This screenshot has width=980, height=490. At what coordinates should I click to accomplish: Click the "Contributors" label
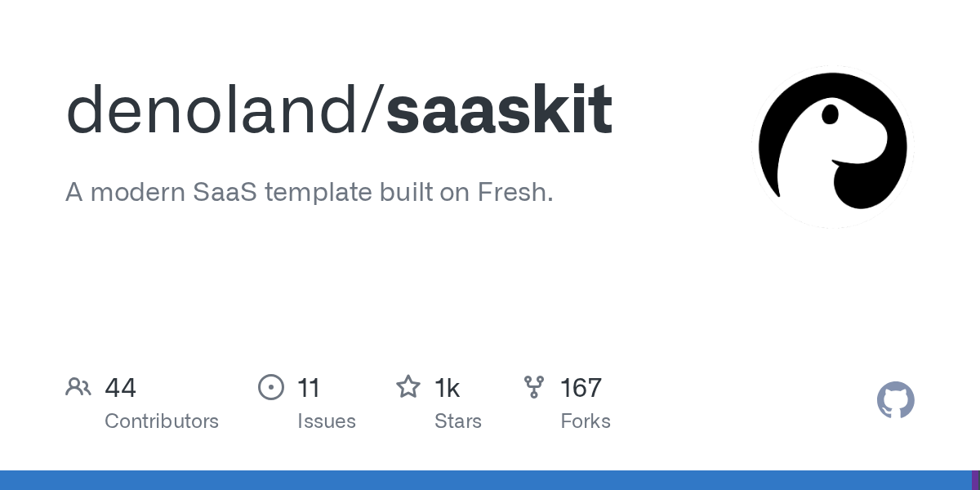[x=162, y=421]
